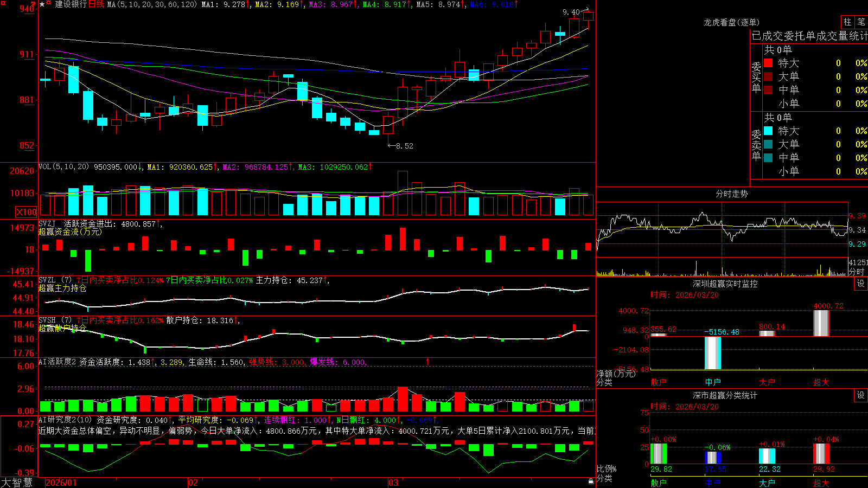Click the 日线 period label

click(96, 4)
